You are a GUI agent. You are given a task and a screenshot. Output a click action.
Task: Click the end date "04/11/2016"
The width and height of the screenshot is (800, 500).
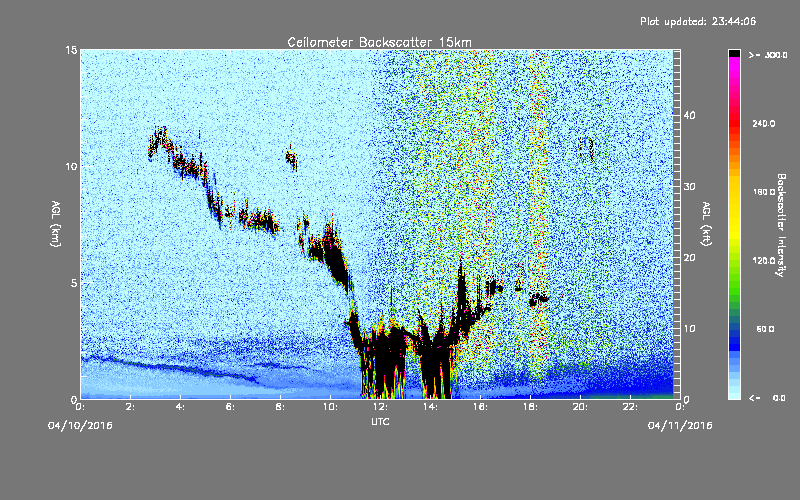pos(680,426)
